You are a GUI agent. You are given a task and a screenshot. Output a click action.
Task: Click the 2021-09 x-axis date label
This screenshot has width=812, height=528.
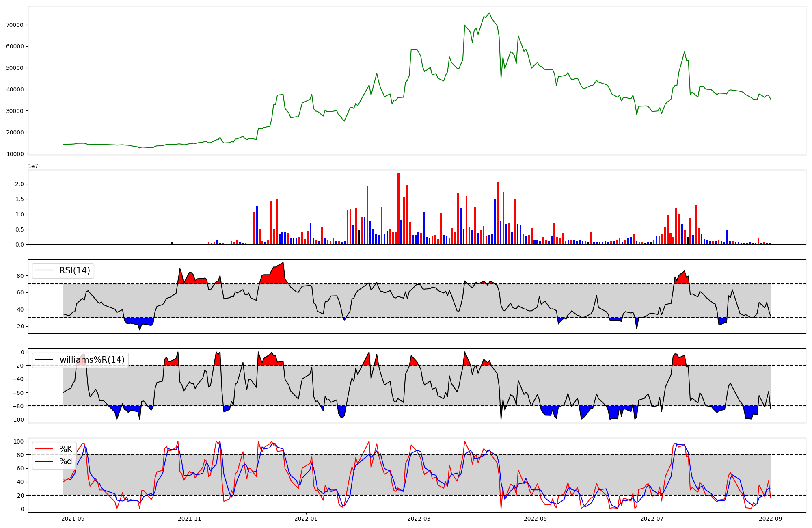(73, 519)
